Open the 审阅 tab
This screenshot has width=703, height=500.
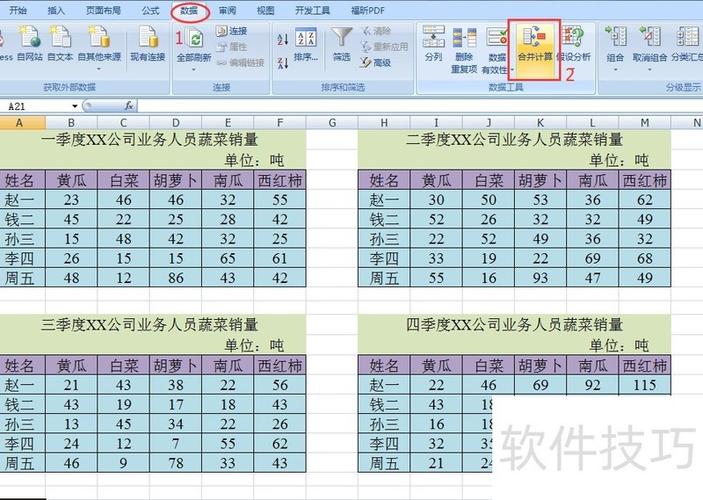(227, 10)
